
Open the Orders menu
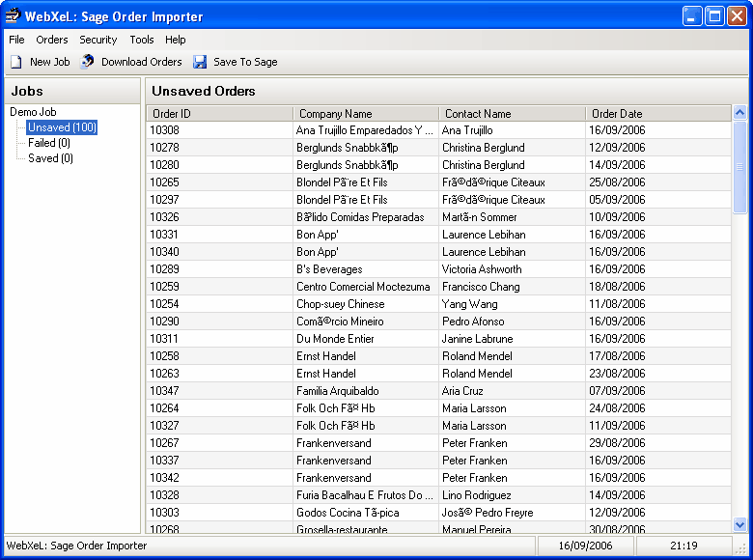coord(52,40)
